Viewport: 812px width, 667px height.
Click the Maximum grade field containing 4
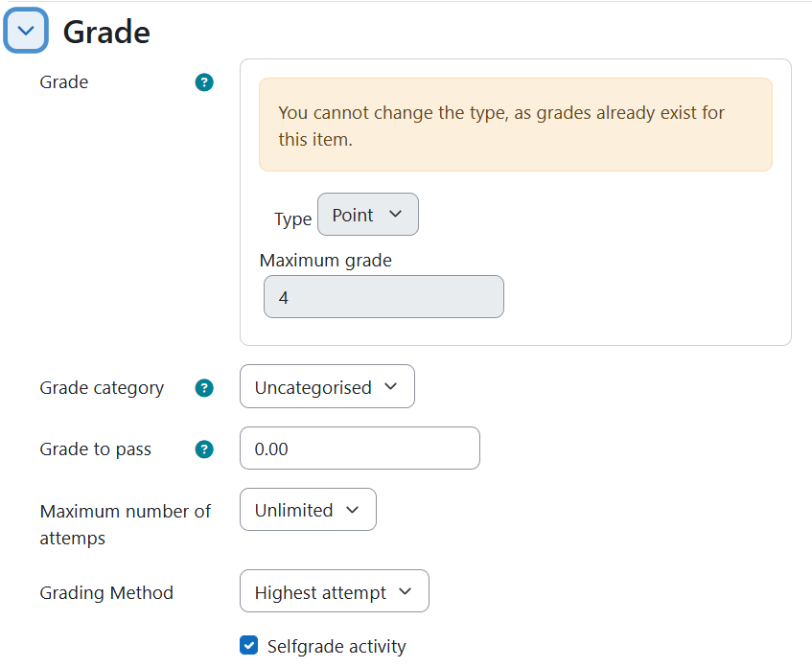click(383, 297)
